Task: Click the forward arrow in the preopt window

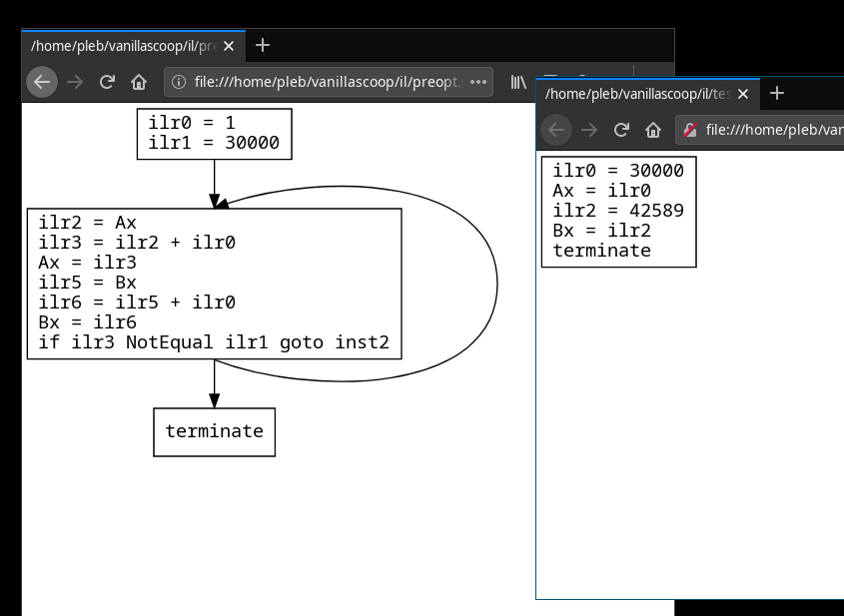Action: [75, 82]
